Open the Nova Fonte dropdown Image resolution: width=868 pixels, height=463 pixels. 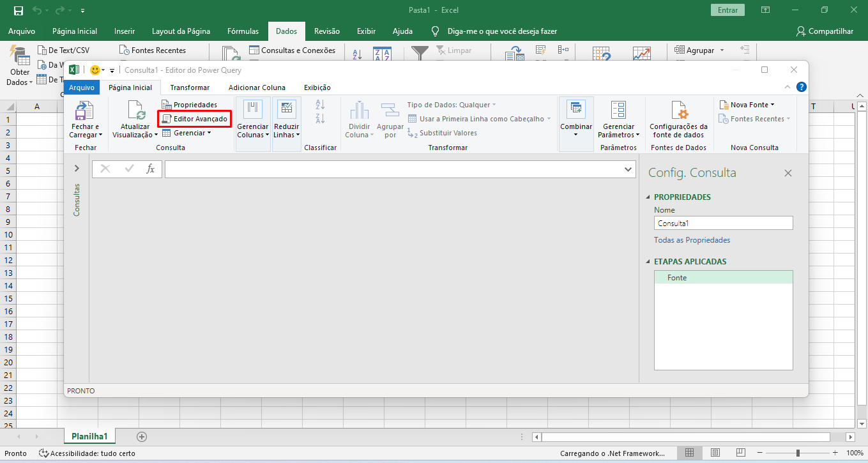[747, 105]
